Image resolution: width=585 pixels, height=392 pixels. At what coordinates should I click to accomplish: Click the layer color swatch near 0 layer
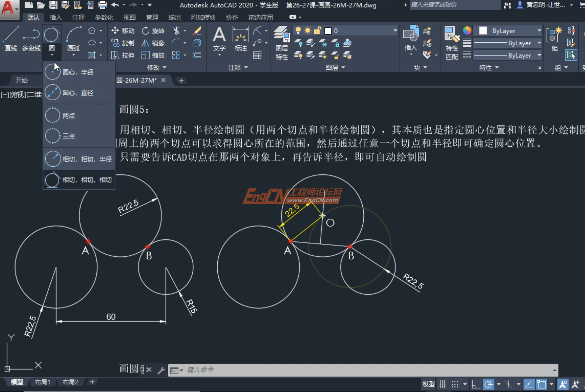click(x=329, y=30)
